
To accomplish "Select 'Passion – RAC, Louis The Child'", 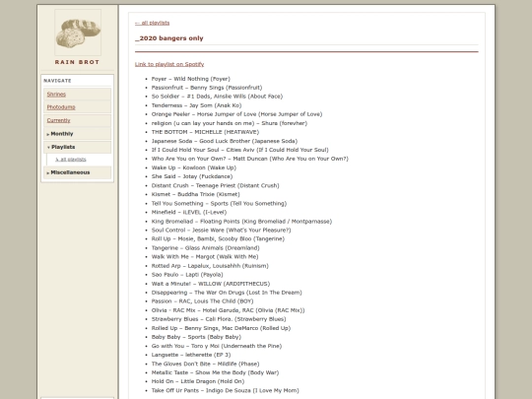I will (202, 301).
